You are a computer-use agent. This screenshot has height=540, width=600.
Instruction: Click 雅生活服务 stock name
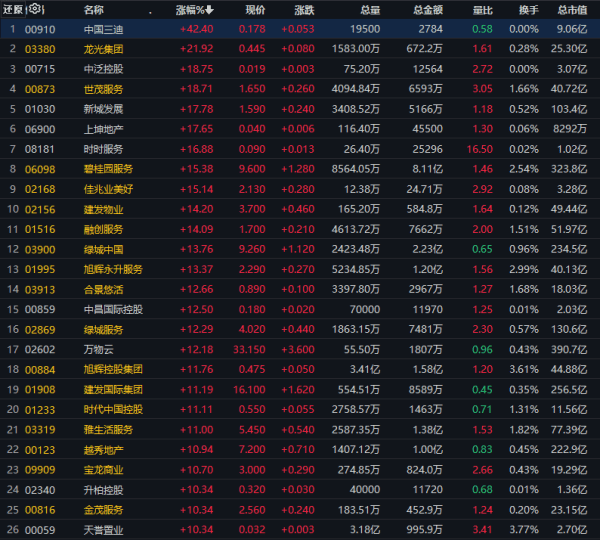tap(110, 429)
